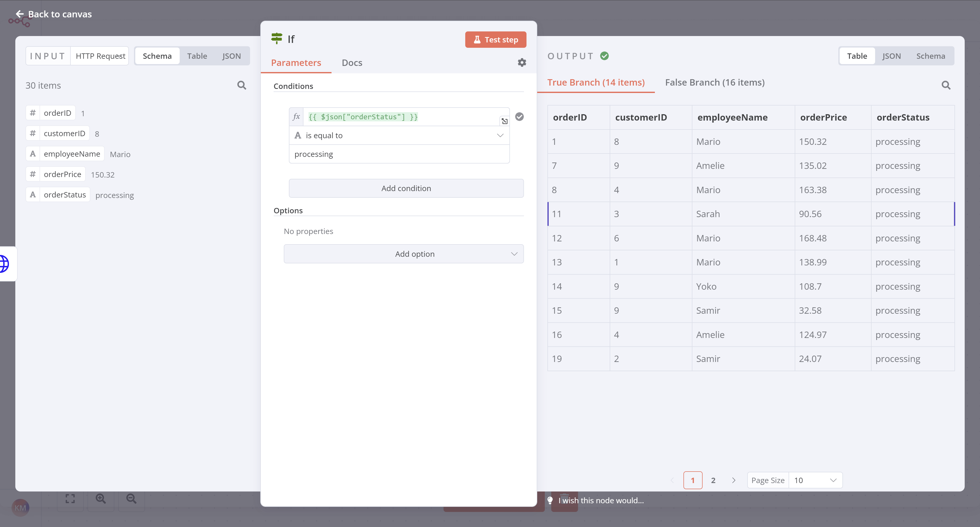Expand the Add option dropdown
The height and width of the screenshot is (527, 980).
(x=403, y=254)
